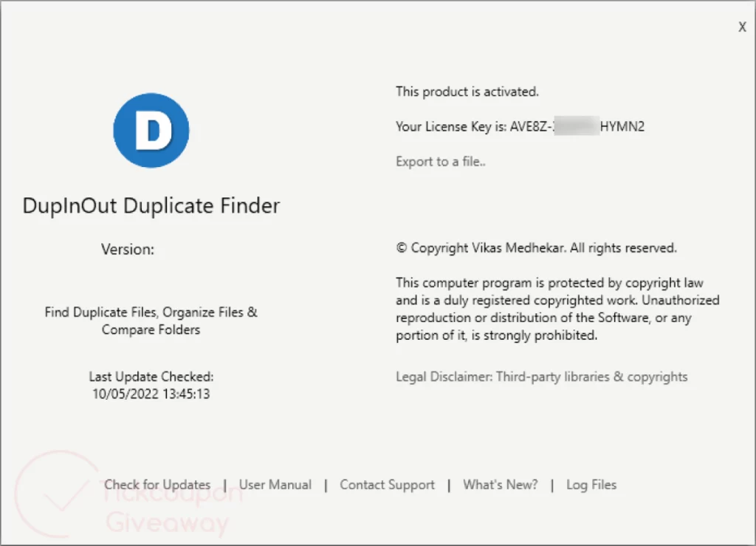Click the 10/05/2022 13:45:13 timestamp
756x546 pixels.
(151, 394)
